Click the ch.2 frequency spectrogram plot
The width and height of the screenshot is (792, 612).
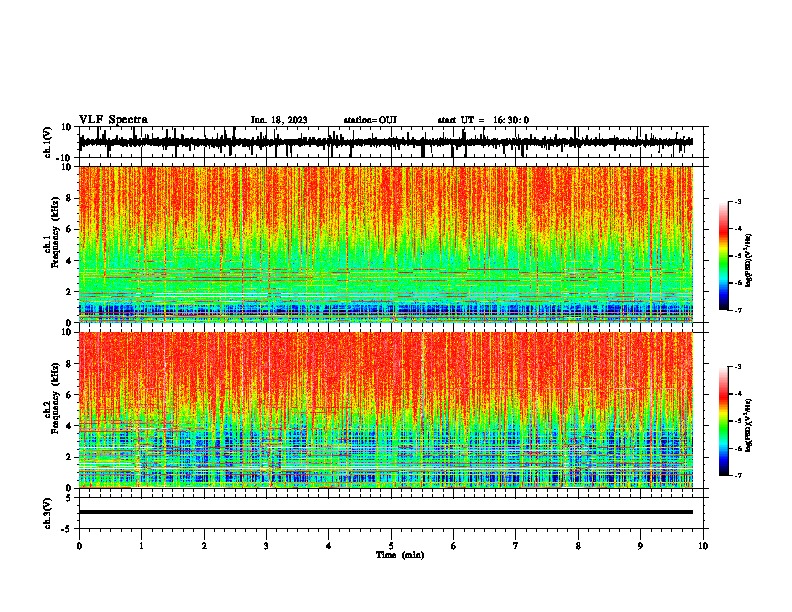[386, 410]
